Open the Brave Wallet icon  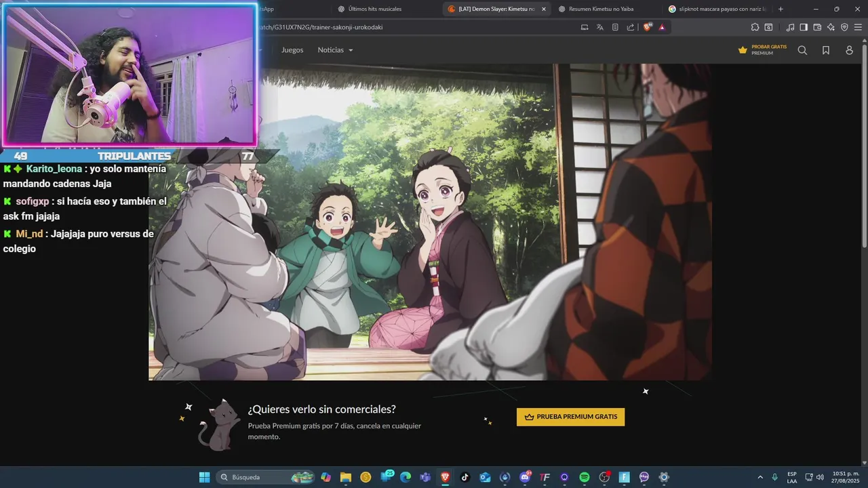[817, 27]
